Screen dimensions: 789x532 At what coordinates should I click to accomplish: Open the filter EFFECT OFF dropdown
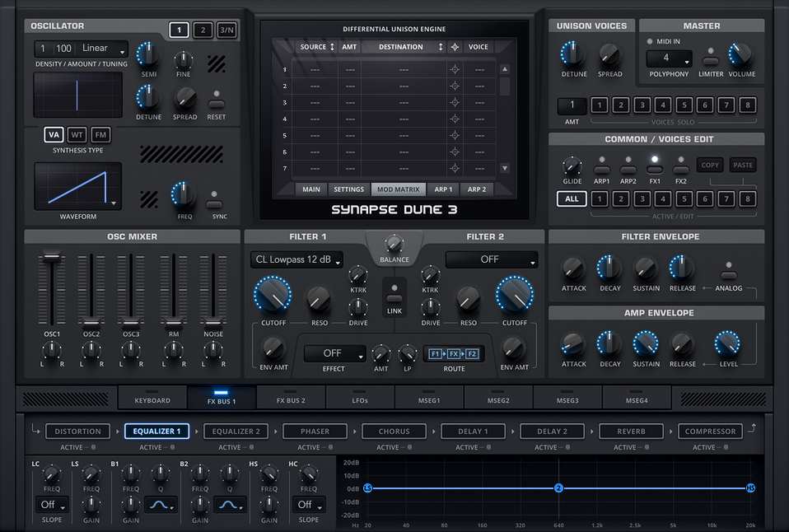pyautogui.click(x=334, y=354)
